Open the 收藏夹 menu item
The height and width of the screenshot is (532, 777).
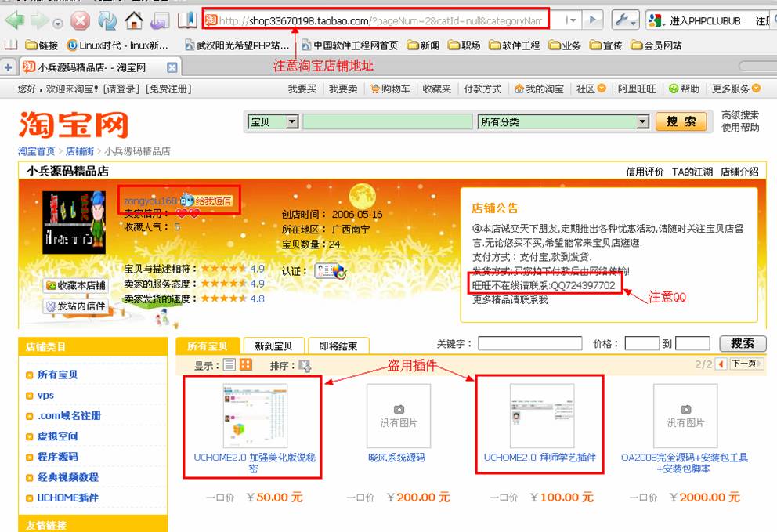436,89
